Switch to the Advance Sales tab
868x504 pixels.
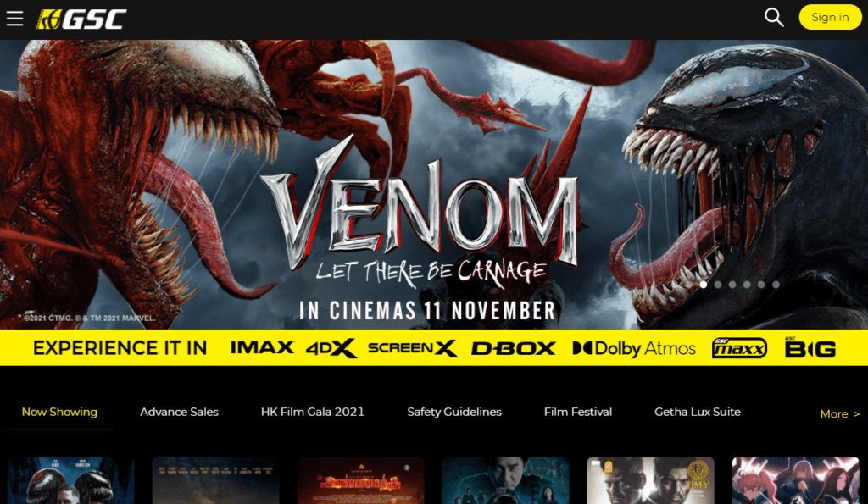click(180, 412)
